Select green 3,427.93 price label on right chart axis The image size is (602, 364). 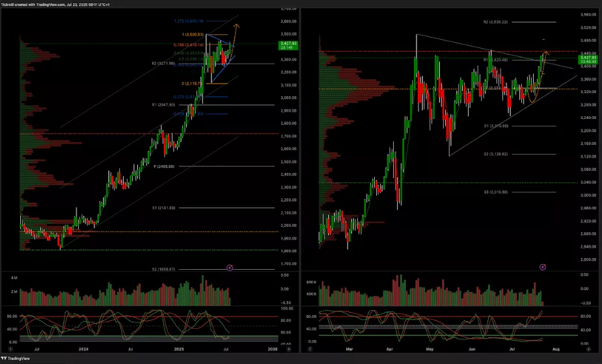588,60
